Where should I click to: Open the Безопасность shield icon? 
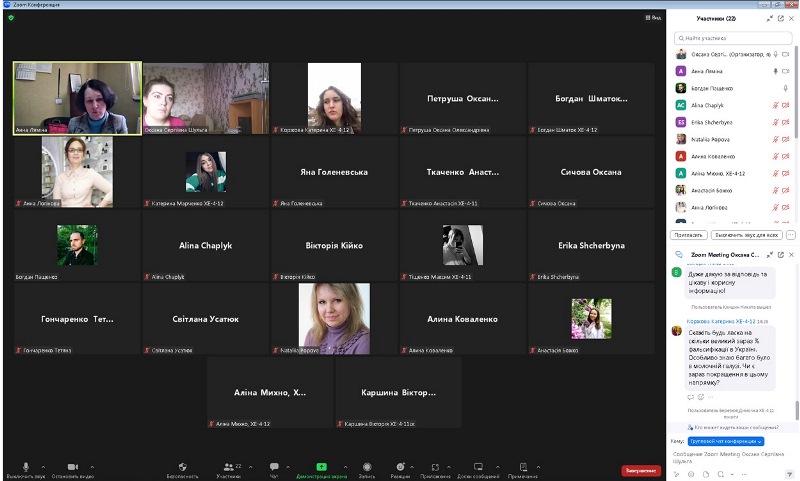(182, 468)
